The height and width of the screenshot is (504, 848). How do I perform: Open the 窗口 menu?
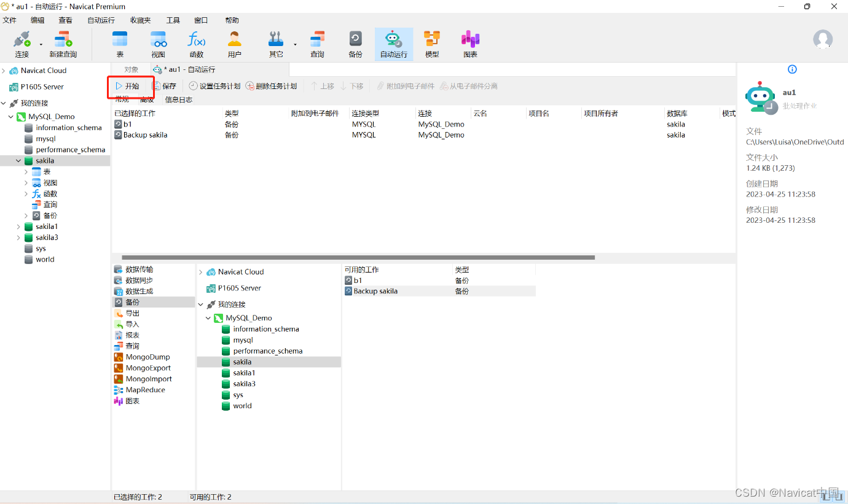click(201, 20)
